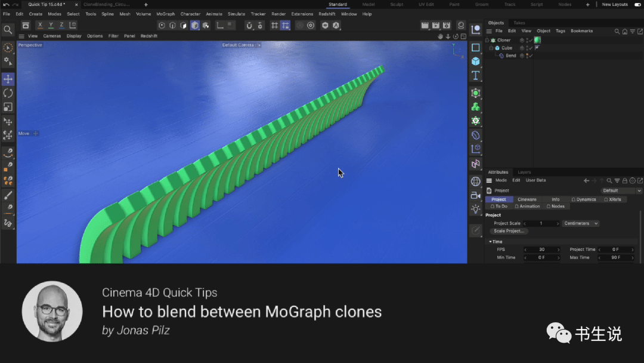Screen dimensions: 644x363
Task: Click the Rectangle spline icon in object palette
Action: click(476, 48)
